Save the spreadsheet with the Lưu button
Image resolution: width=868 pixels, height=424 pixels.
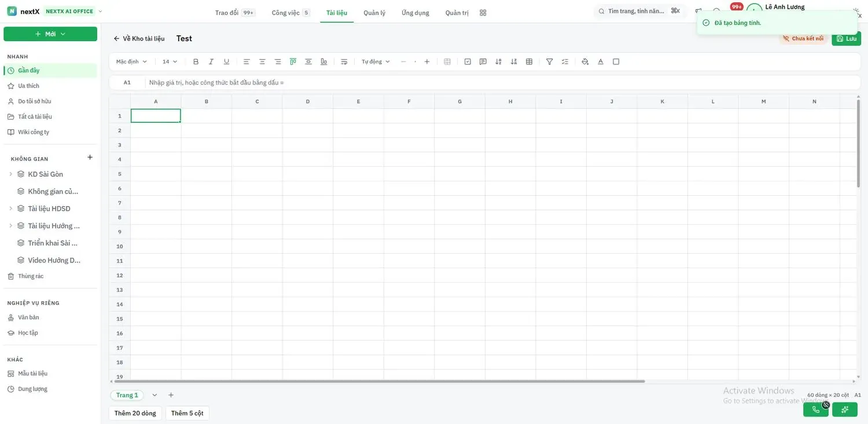(846, 38)
